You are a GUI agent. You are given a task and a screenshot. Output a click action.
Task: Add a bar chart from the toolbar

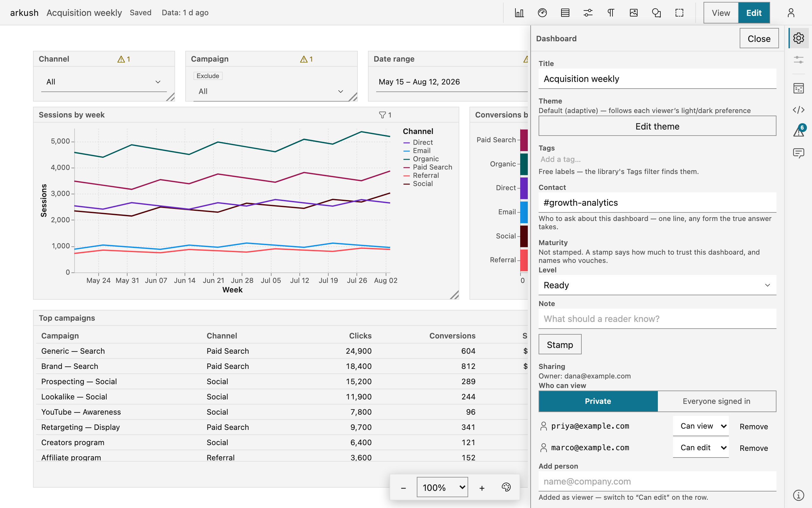519,13
